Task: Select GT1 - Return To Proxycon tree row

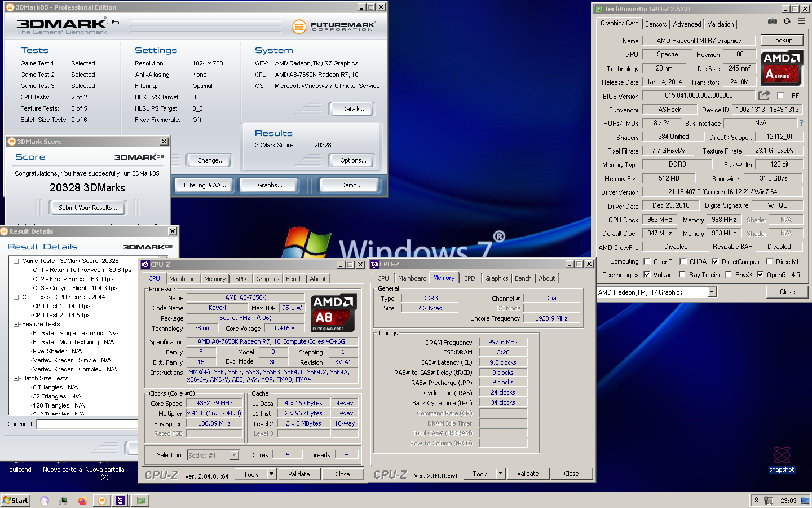Action: pyautogui.click(x=82, y=270)
